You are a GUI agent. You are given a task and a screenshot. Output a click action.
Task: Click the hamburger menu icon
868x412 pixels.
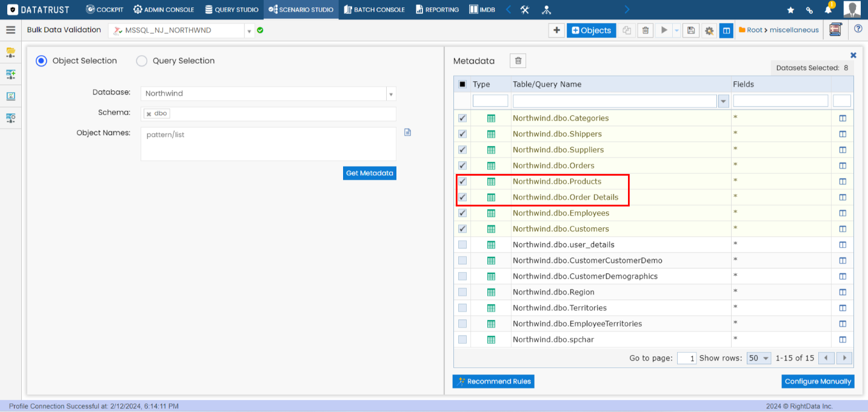10,30
